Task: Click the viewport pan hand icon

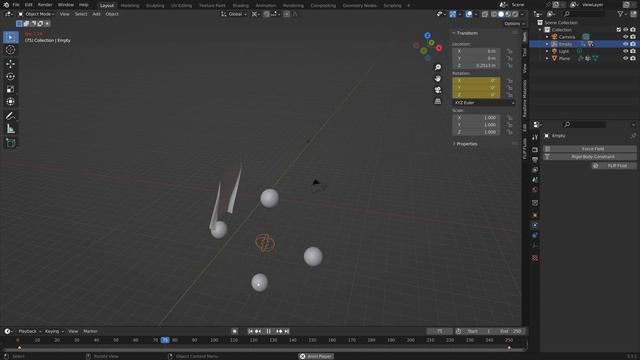Action: click(438, 78)
